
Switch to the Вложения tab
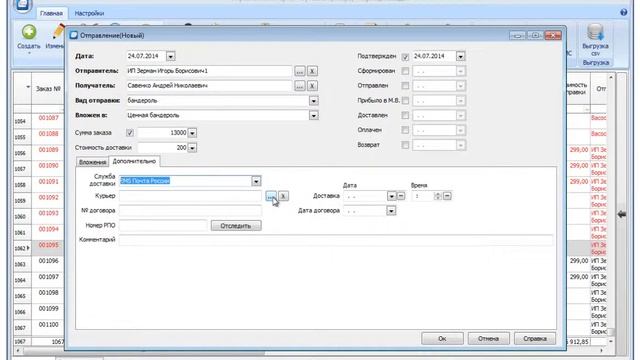(92, 162)
